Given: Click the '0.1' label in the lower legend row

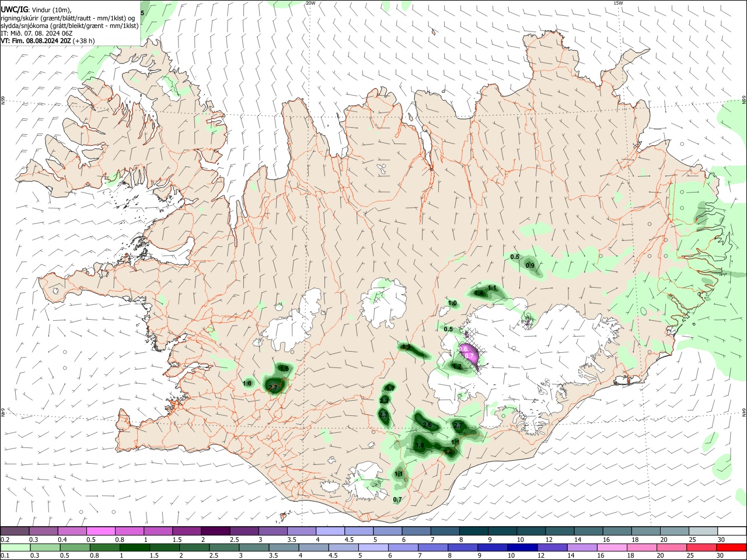Looking at the screenshot, I should coord(4,556).
